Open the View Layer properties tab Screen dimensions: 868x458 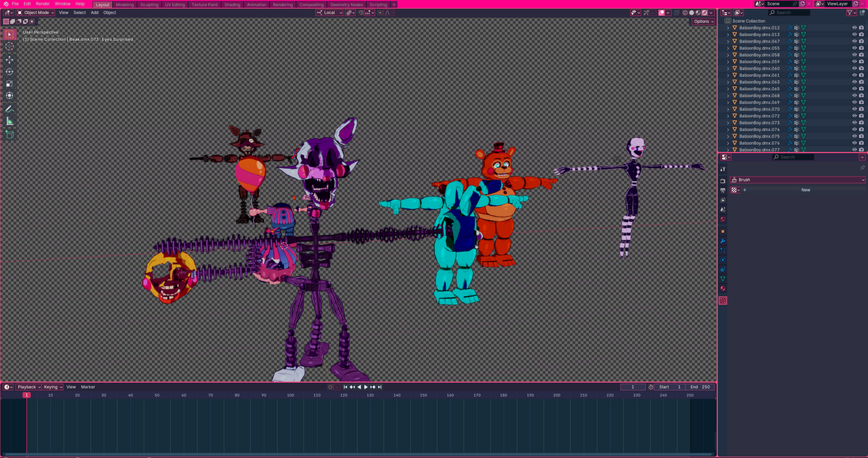[x=723, y=200]
